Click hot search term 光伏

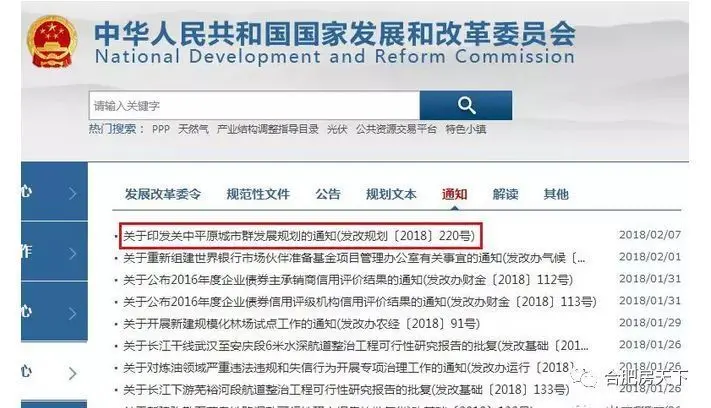[337, 129]
